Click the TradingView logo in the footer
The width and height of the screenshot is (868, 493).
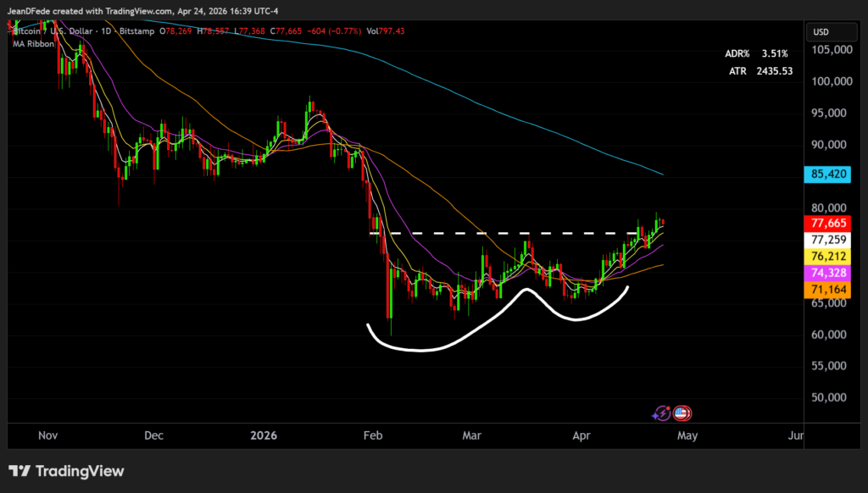[x=66, y=471]
